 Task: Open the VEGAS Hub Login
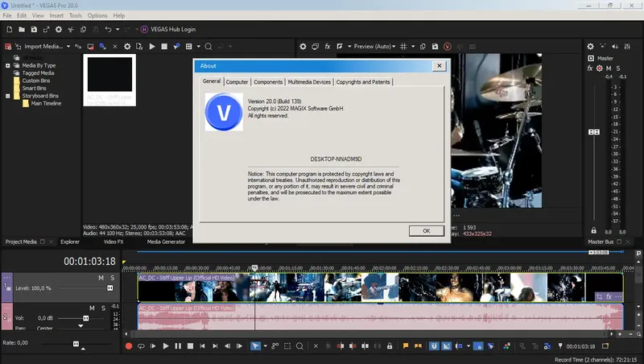(168, 30)
